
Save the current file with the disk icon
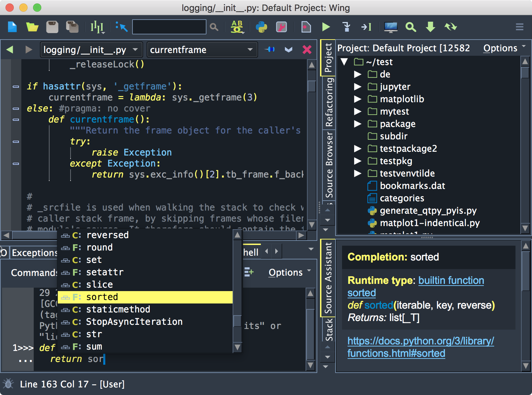click(x=52, y=27)
